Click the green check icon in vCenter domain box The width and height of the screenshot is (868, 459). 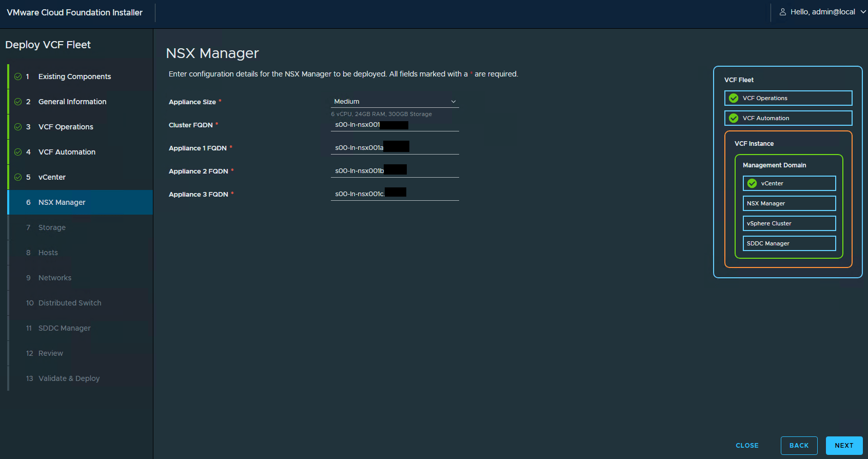click(x=752, y=183)
